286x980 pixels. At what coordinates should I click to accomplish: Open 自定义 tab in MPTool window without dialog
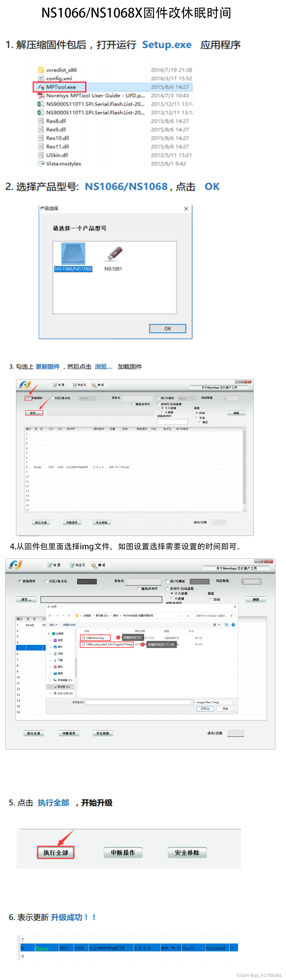(79, 385)
